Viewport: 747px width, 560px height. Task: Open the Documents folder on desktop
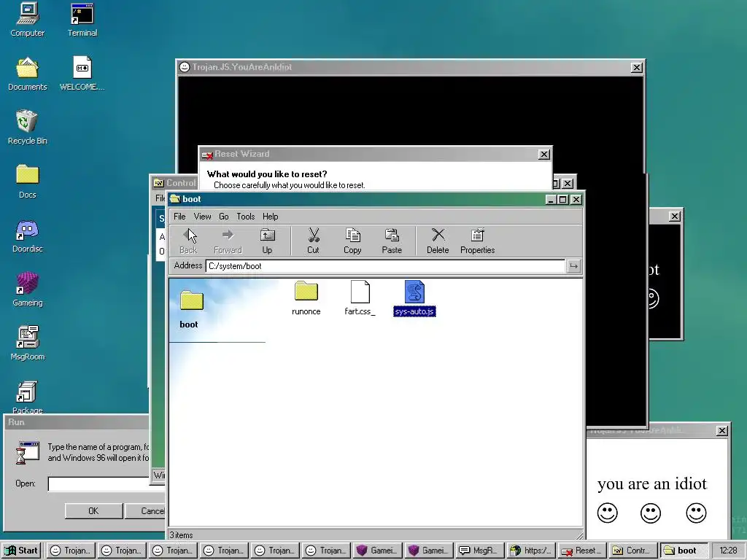pos(27,74)
